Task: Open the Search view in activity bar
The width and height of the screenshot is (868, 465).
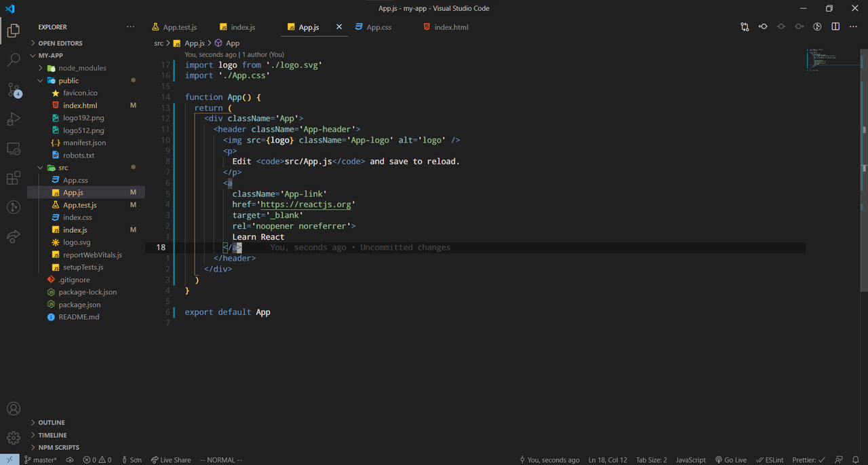Action: point(13,60)
